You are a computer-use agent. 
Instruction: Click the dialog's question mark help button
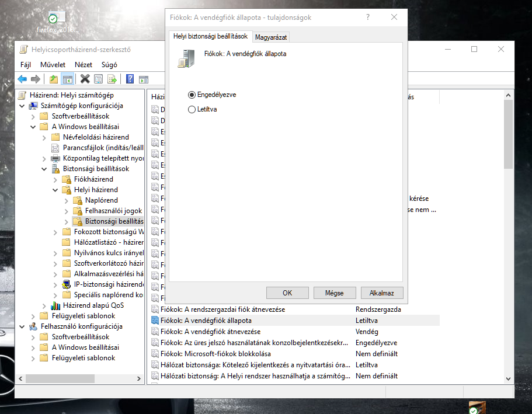[368, 17]
